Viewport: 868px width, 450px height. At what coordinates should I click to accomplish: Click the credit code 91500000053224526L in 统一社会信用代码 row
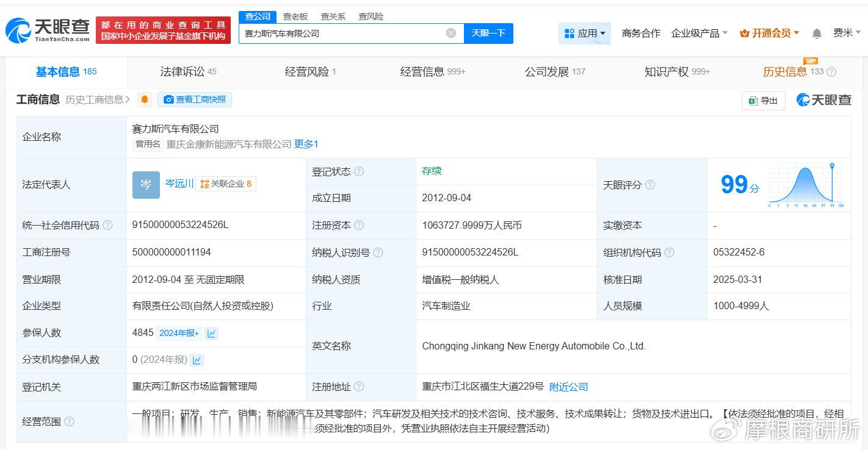coord(180,225)
